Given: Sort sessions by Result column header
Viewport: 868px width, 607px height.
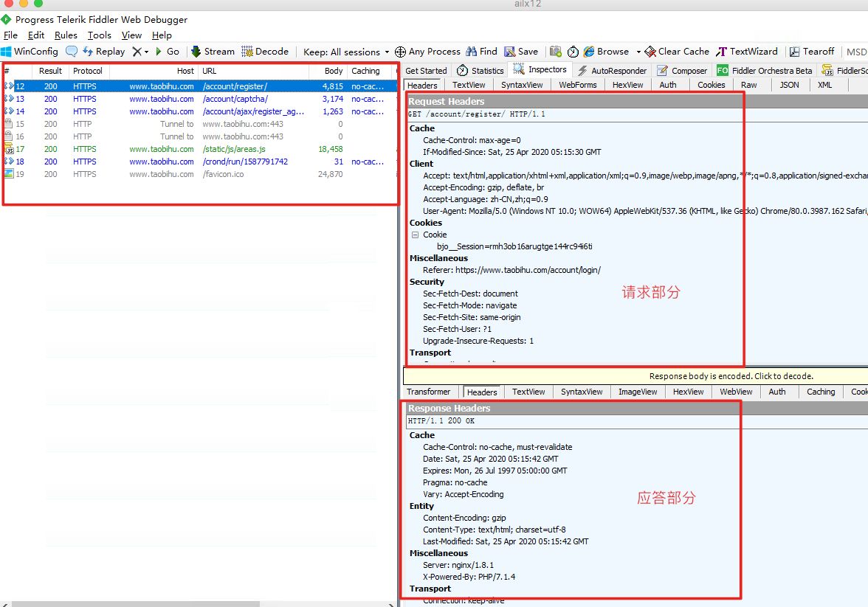Looking at the screenshot, I should click(50, 71).
